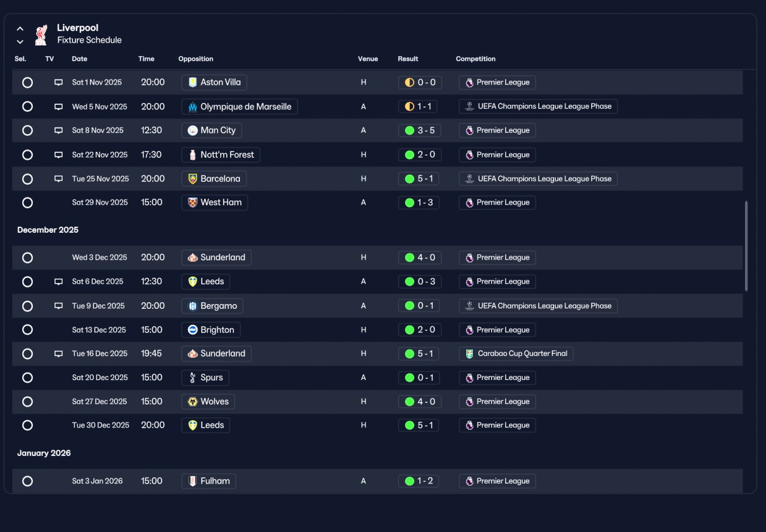This screenshot has width=766, height=532.
Task: Sort fixtures by the Venue column header
Action: coord(368,59)
